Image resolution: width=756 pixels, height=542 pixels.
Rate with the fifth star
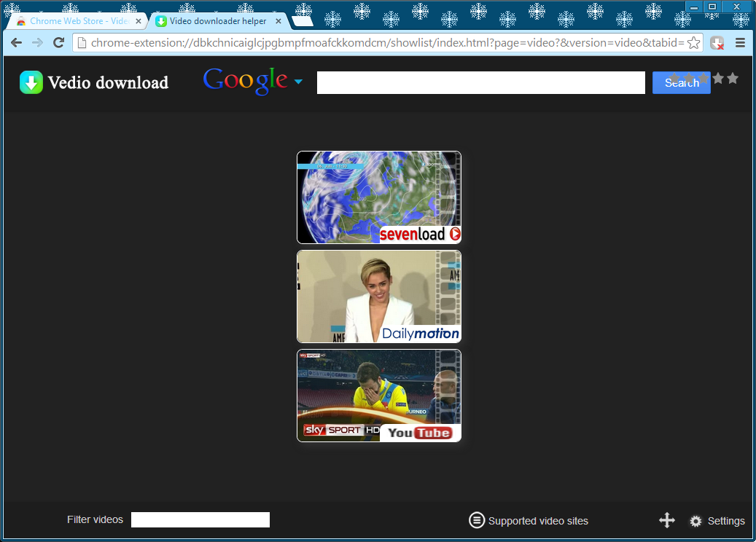point(733,78)
